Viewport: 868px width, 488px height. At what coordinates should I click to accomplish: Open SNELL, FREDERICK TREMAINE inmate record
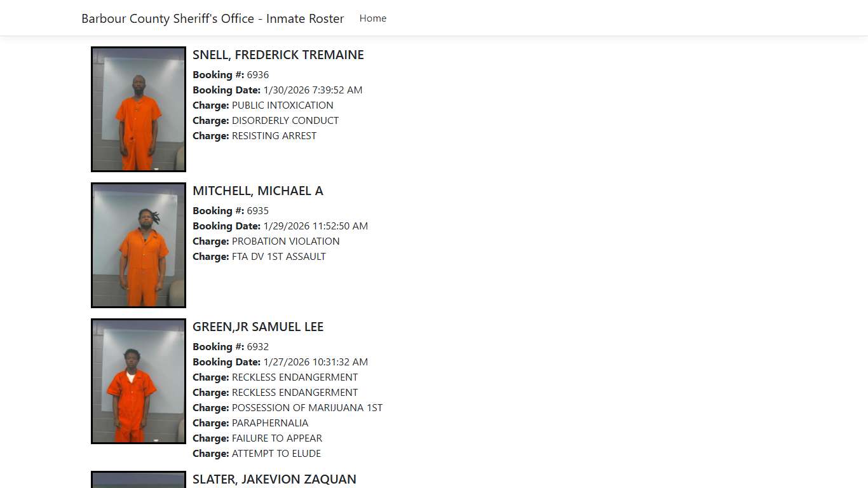(278, 55)
